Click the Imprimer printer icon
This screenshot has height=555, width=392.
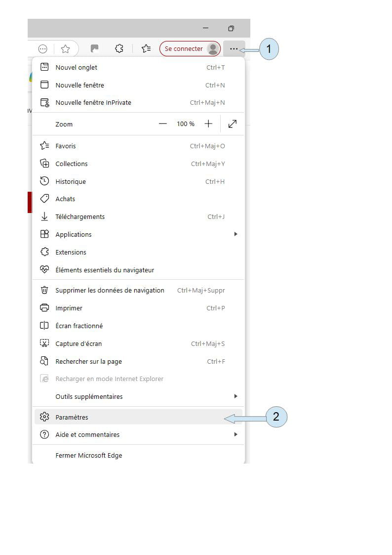pos(44,307)
